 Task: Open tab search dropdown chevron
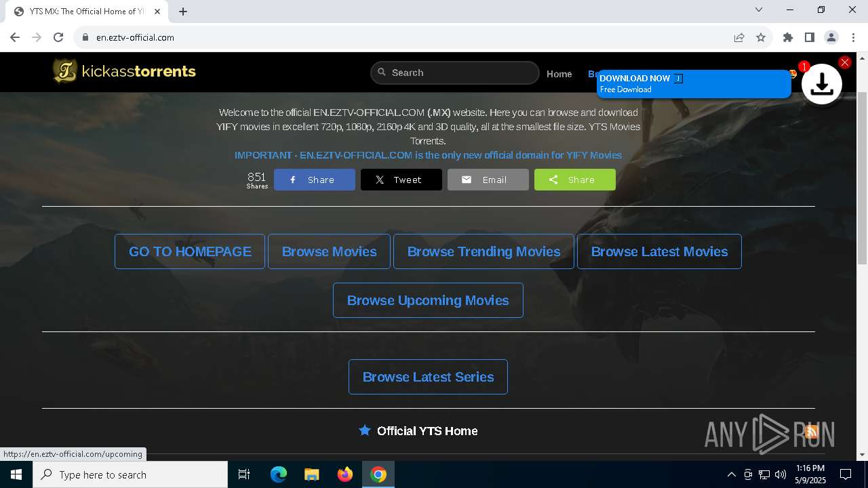[x=759, y=9]
